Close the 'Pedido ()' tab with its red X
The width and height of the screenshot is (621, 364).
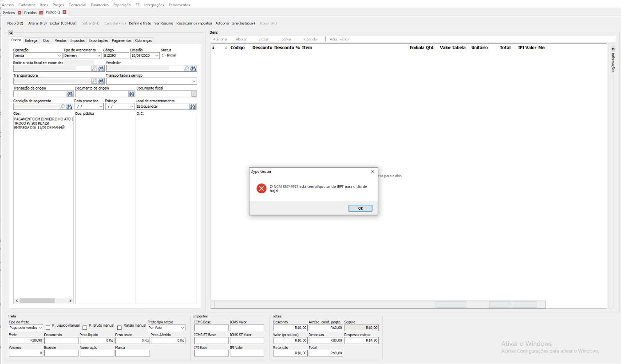64,12
